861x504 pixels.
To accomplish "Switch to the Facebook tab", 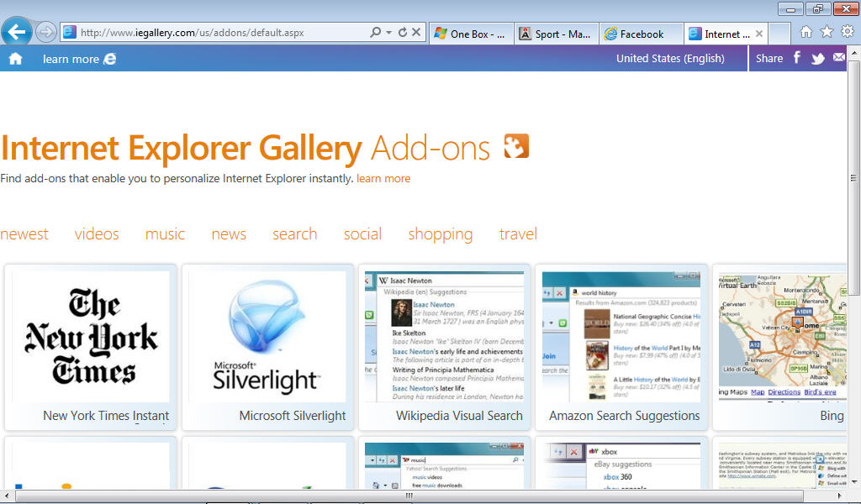I will (642, 34).
